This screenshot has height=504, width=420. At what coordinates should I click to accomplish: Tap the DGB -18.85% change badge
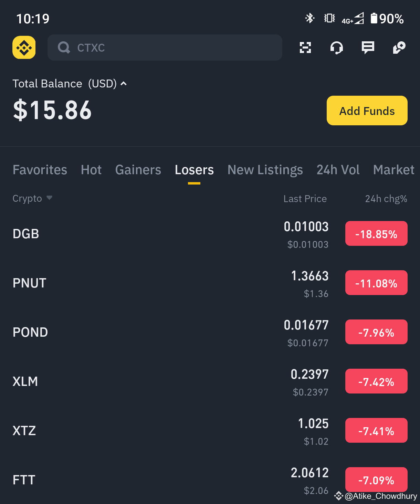(376, 234)
